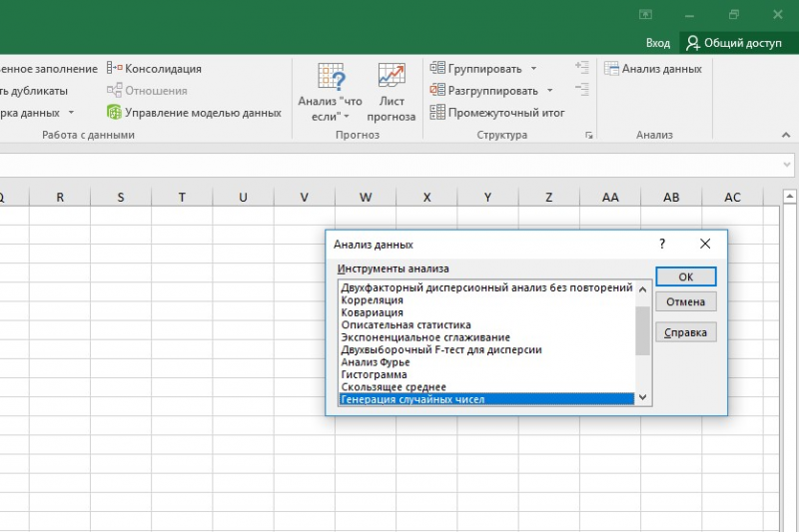Expand the formula bar with the chevron

point(786,163)
